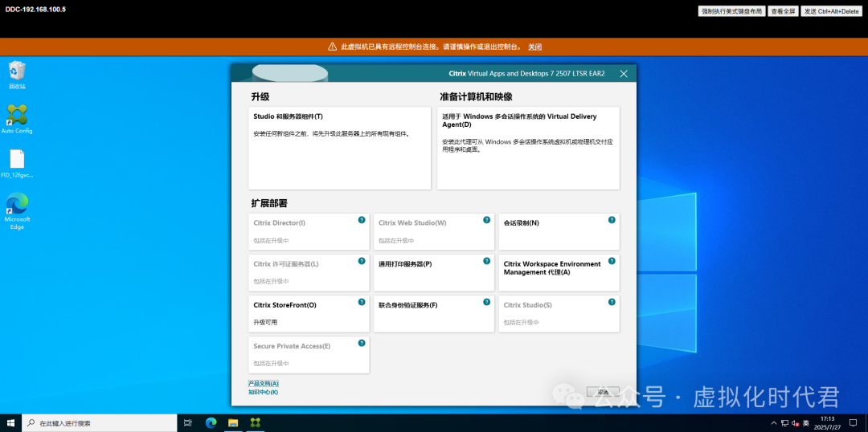Open the network status tray icon

point(784,423)
